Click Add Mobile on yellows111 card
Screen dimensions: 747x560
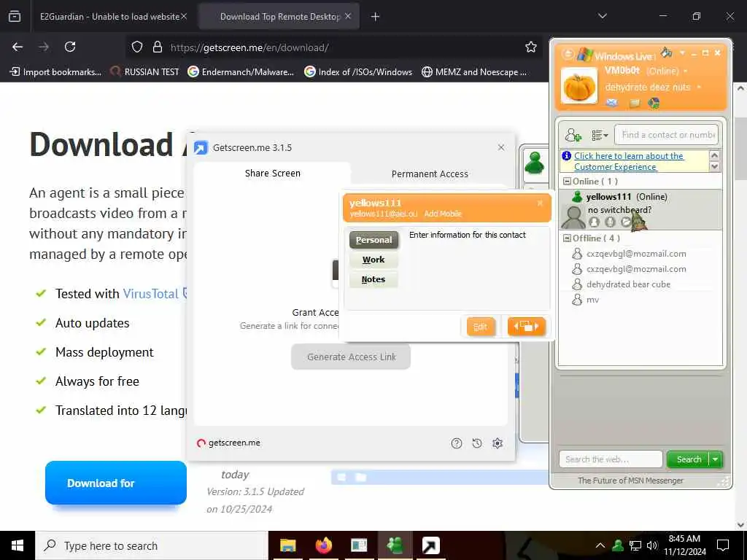(x=443, y=214)
